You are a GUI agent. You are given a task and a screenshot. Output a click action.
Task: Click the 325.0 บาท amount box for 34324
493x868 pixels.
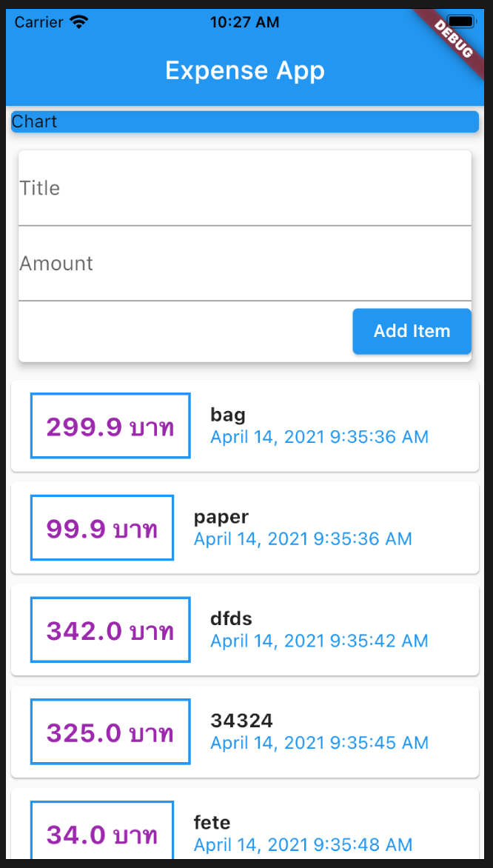coord(110,732)
